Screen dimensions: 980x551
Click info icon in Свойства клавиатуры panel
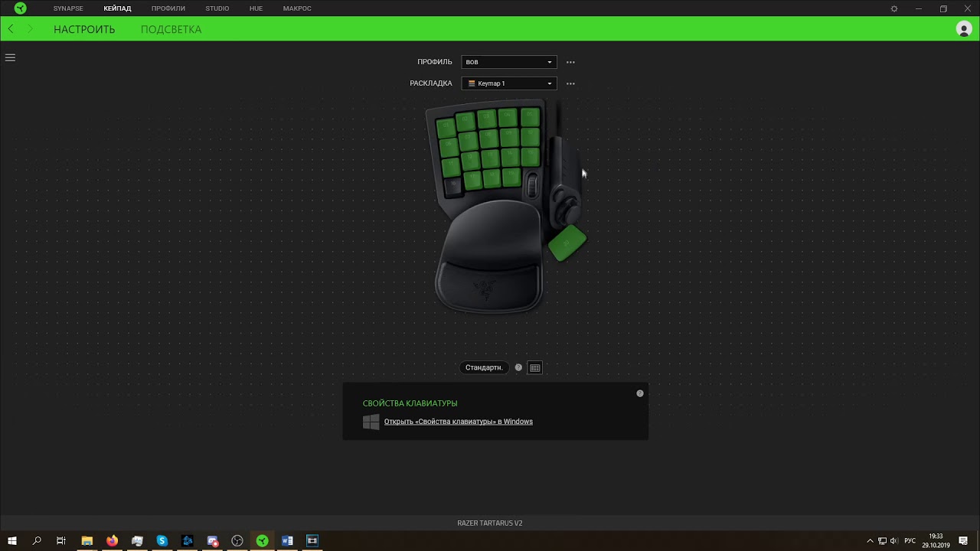(640, 393)
